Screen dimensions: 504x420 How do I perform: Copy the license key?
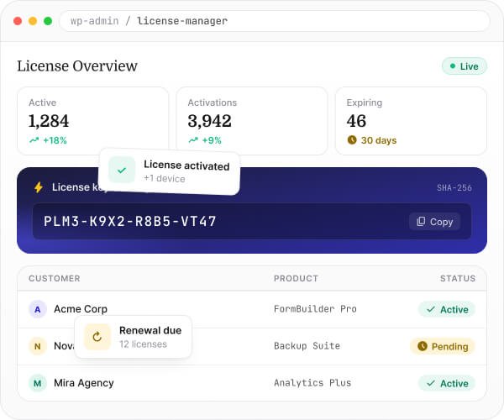click(434, 222)
